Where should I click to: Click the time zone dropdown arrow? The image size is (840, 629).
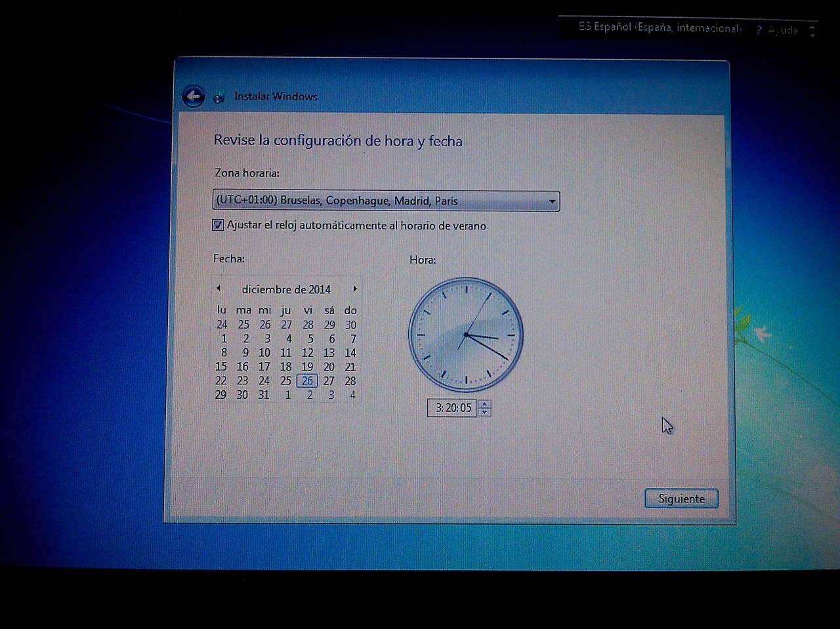(x=552, y=201)
